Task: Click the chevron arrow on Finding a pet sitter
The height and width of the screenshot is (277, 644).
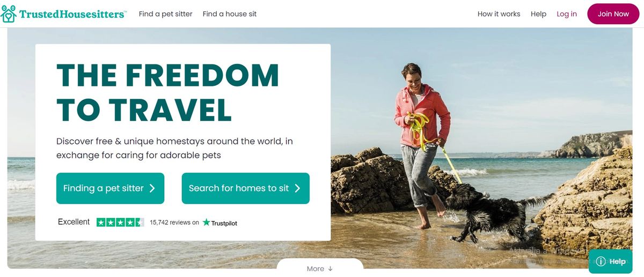Action: 152,188
